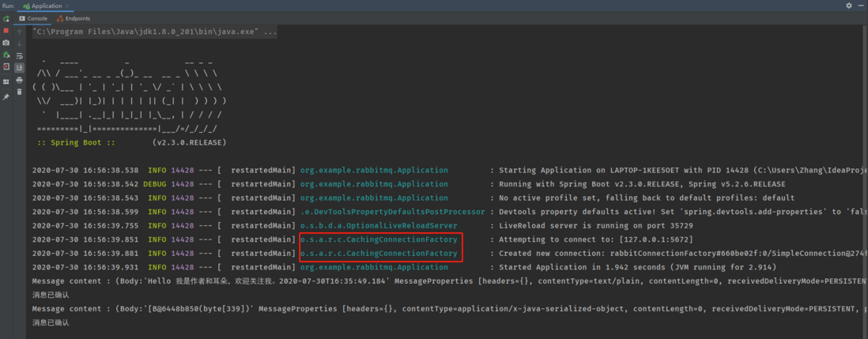Click the java.exe command line at top
This screenshot has height=339, width=868.
coord(154,32)
